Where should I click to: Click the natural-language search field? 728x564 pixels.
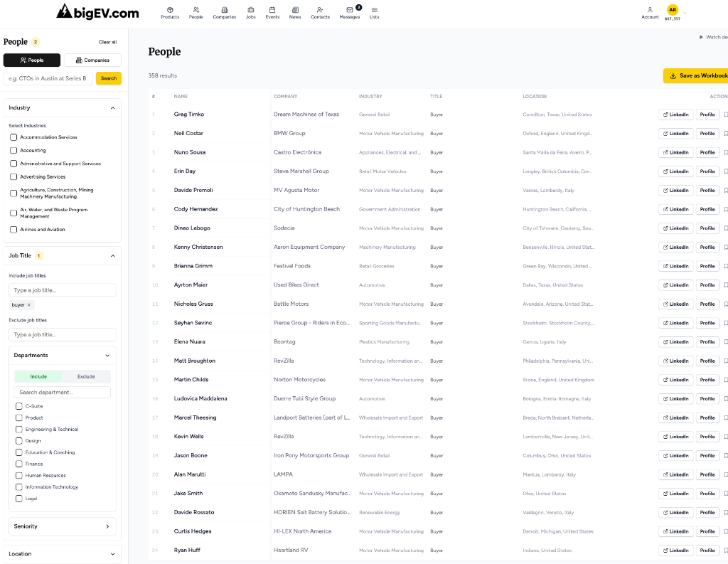click(48, 78)
